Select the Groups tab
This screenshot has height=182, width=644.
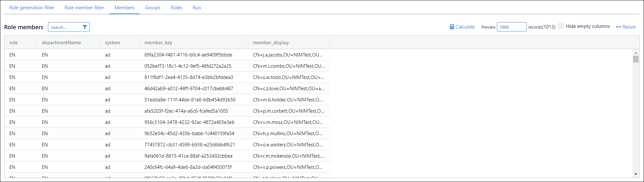153,8
